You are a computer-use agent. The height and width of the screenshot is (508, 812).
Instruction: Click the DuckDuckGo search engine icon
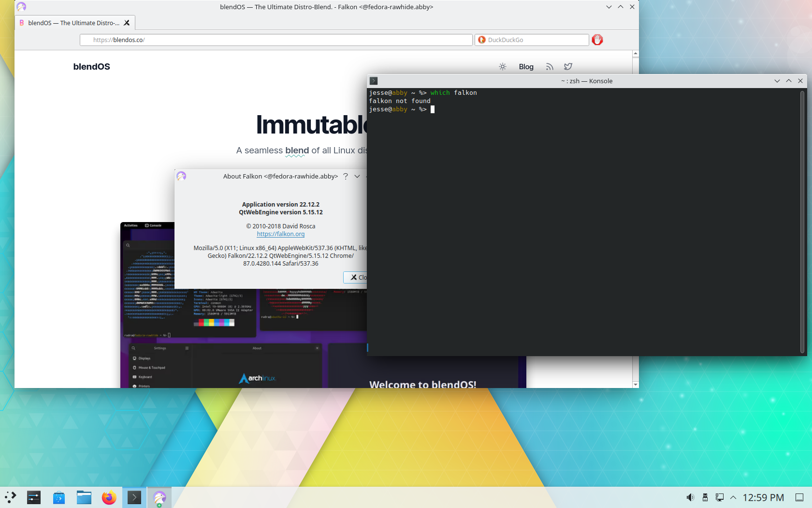482,40
